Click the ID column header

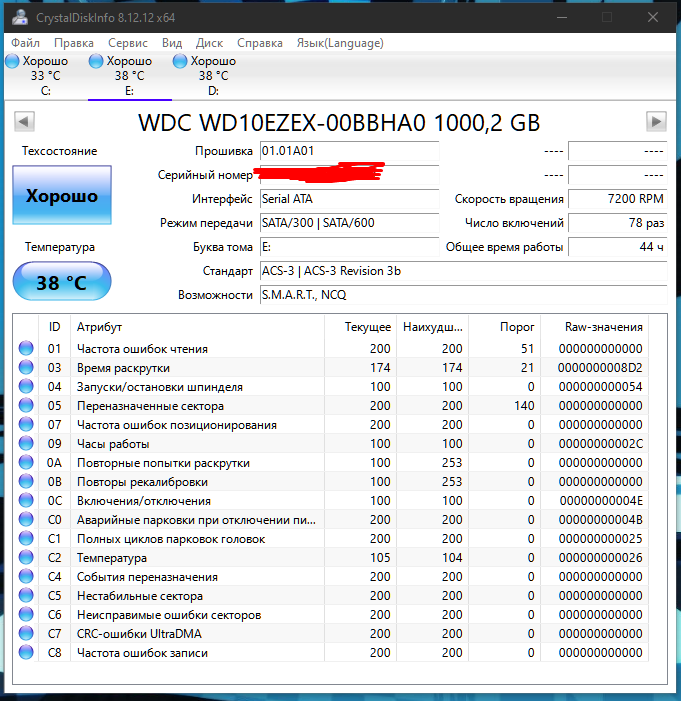tap(54, 327)
